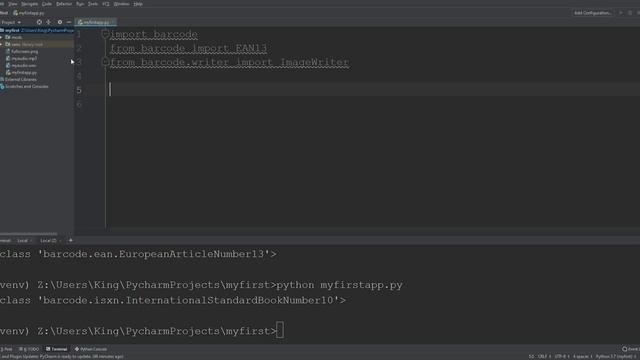The width and height of the screenshot is (640, 360).
Task: Collapse the import block fold marker on line 1
Action: click(x=105, y=34)
